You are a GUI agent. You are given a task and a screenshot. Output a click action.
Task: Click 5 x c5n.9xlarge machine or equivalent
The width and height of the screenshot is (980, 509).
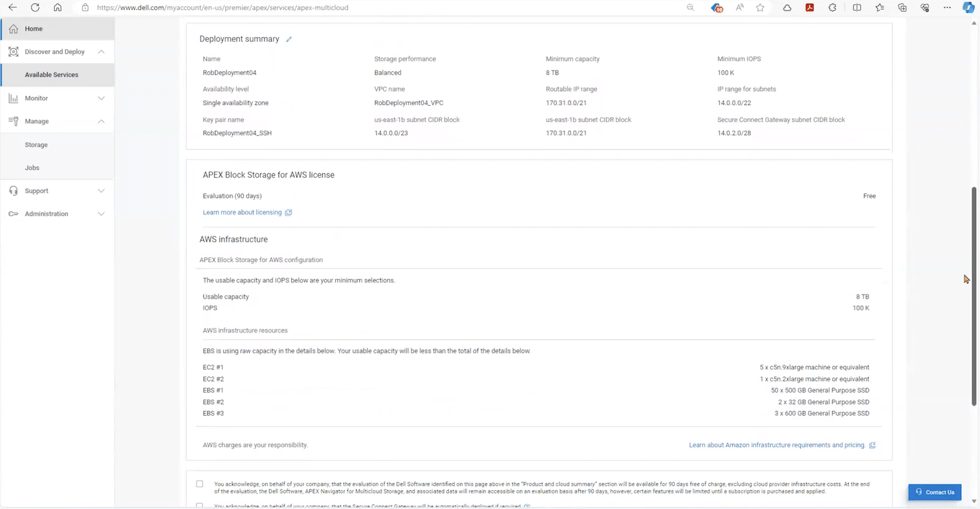[x=815, y=367]
